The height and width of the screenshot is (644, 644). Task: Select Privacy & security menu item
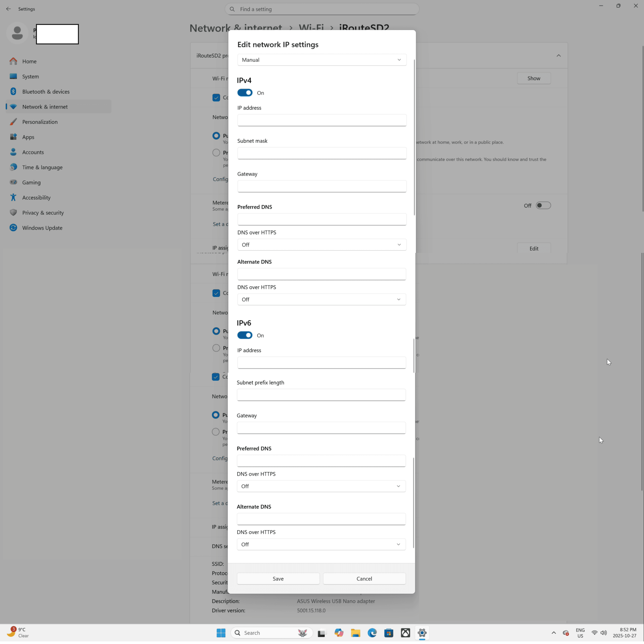pos(43,213)
